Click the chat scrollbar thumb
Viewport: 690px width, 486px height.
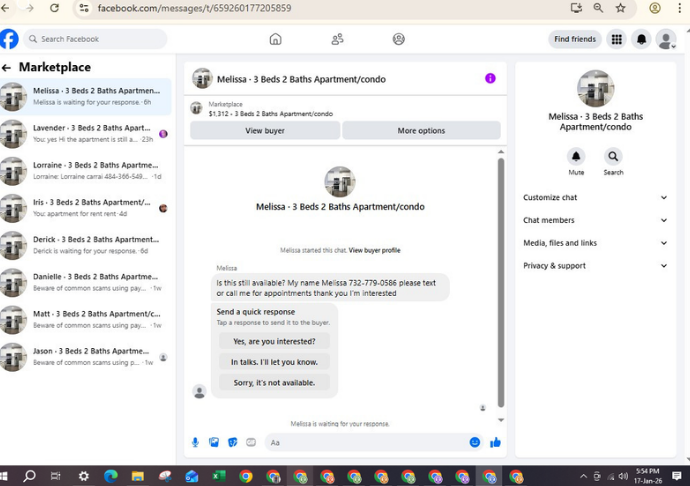point(501,283)
